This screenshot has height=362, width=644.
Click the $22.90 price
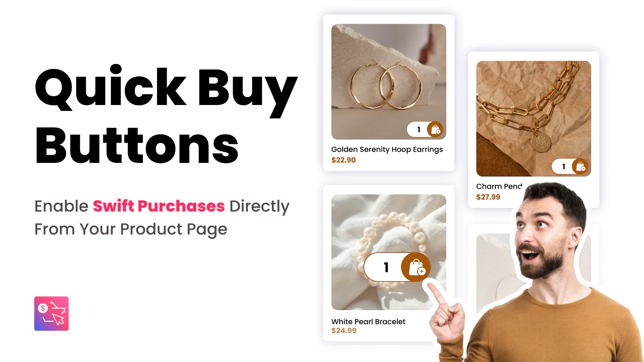[x=343, y=160]
